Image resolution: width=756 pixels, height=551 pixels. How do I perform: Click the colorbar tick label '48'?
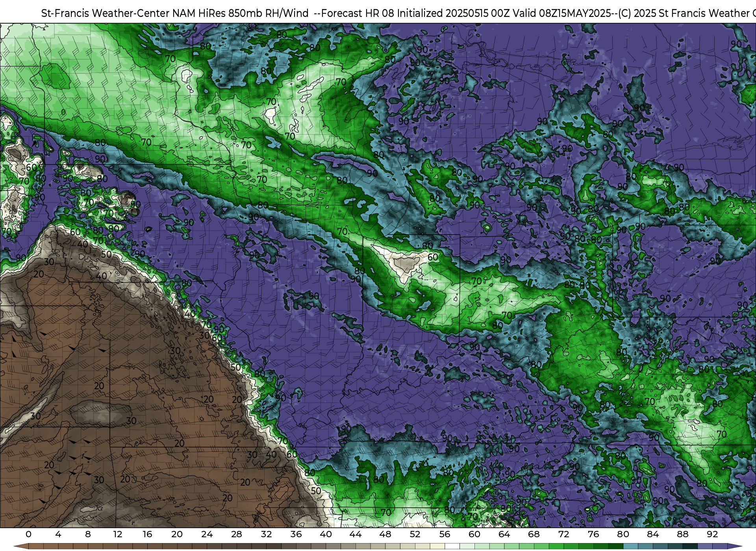click(385, 534)
